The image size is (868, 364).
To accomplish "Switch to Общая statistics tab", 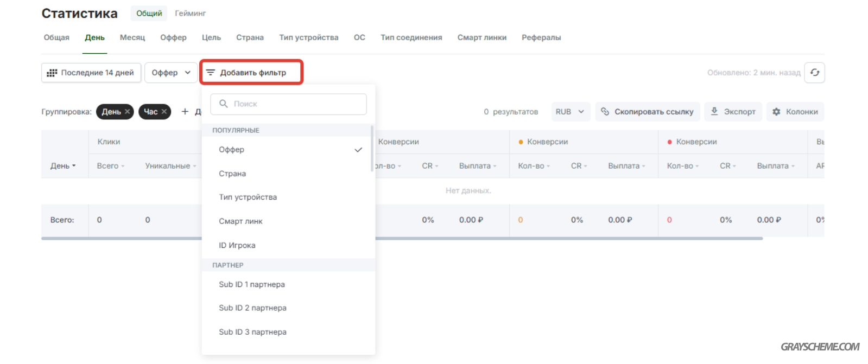I will click(56, 37).
